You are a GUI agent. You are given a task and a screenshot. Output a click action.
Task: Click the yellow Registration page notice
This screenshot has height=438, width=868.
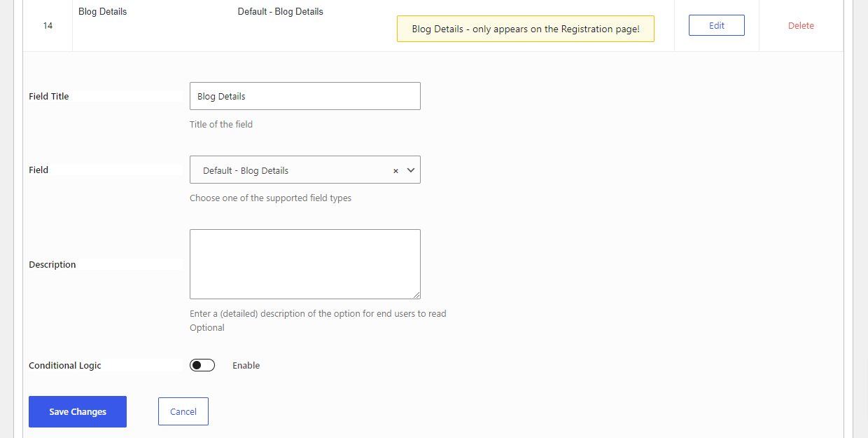[526, 29]
